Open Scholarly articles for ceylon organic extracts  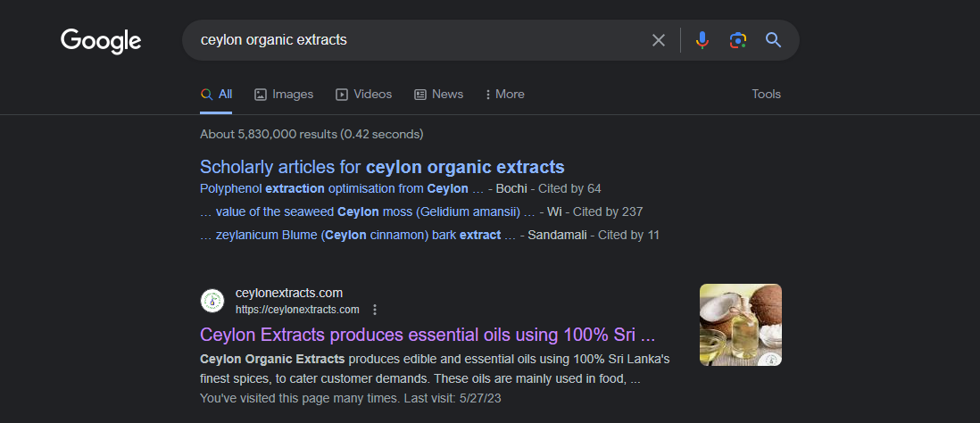pos(382,167)
